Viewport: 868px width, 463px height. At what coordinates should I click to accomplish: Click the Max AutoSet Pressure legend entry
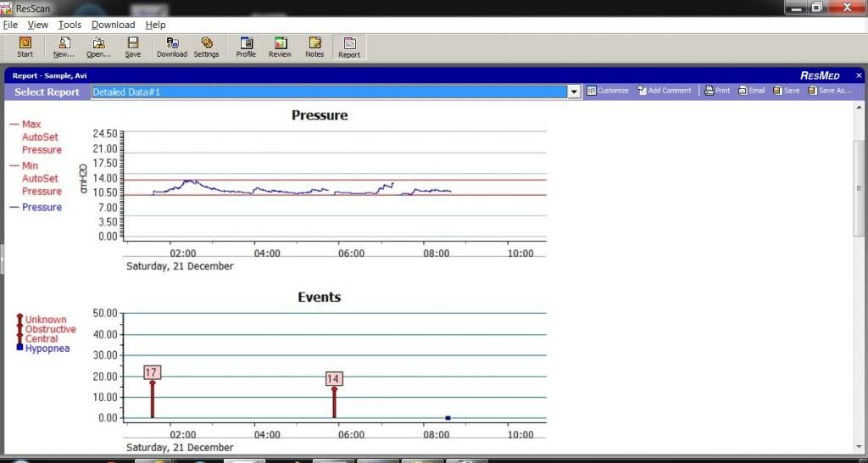click(36, 137)
